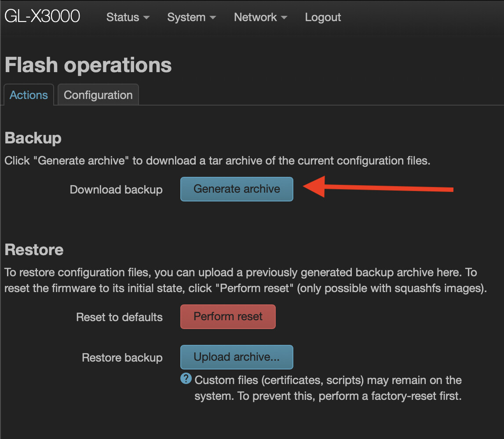Switch to the Configuration tab
This screenshot has height=439, width=504.
pos(98,95)
